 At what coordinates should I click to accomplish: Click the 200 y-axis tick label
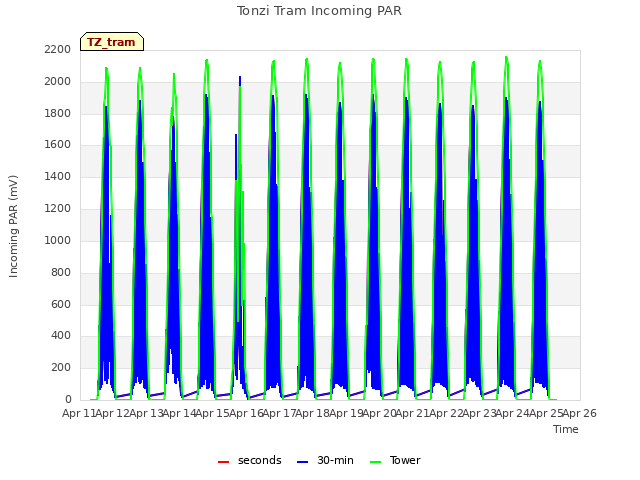(x=61, y=368)
